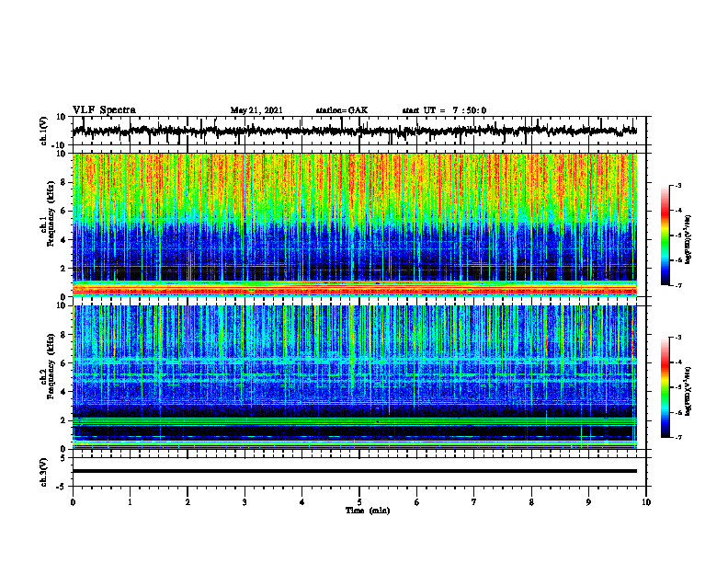The width and height of the screenshot is (728, 563).
Task: Click the "ch.3(V)" axis label
Action: point(44,472)
